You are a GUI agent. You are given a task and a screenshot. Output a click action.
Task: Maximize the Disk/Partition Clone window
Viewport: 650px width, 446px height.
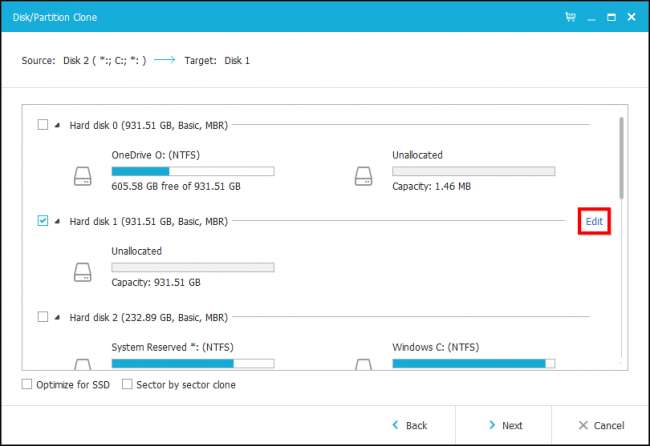point(611,17)
